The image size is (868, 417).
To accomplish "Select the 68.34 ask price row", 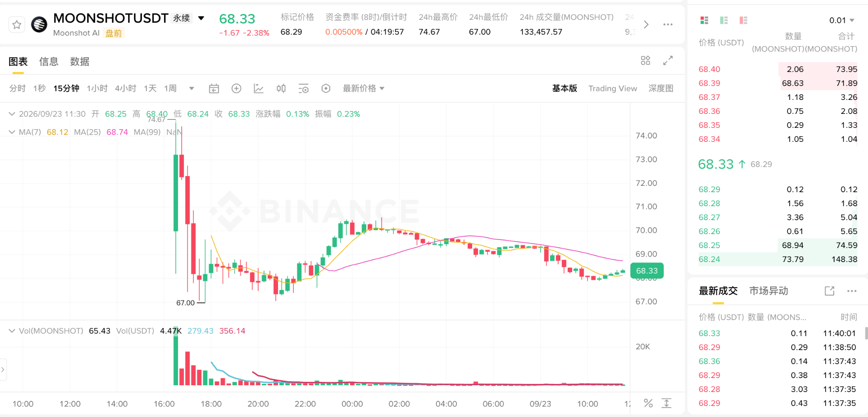I will click(x=778, y=139).
